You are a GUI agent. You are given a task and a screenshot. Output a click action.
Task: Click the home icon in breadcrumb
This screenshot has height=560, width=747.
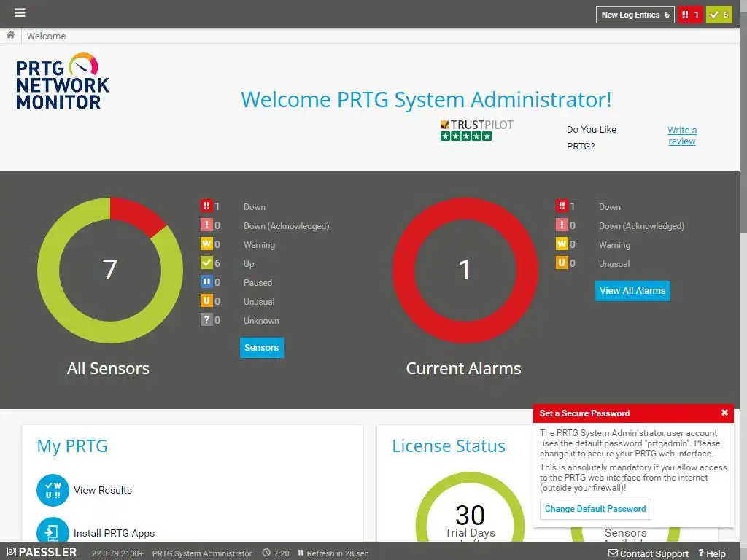coord(10,35)
